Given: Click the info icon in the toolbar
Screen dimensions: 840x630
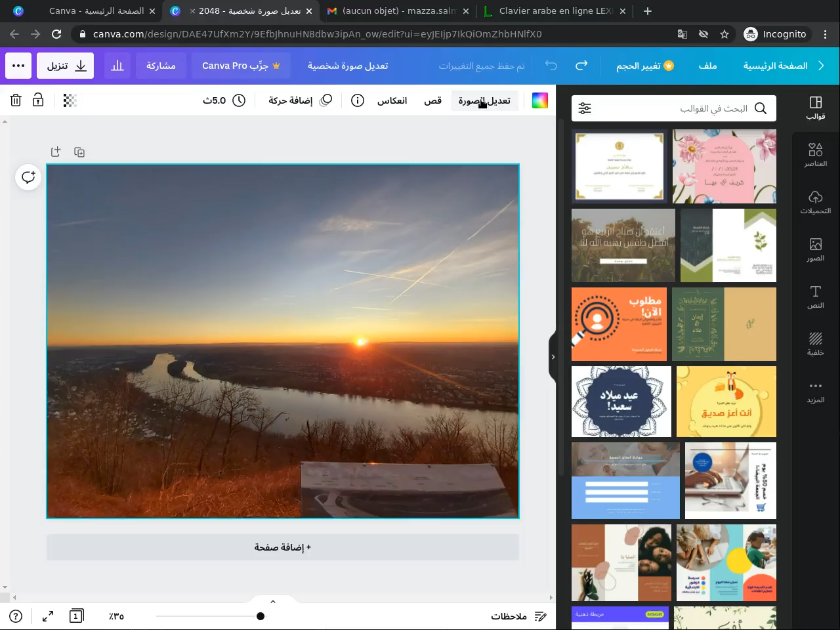Looking at the screenshot, I should [x=358, y=100].
